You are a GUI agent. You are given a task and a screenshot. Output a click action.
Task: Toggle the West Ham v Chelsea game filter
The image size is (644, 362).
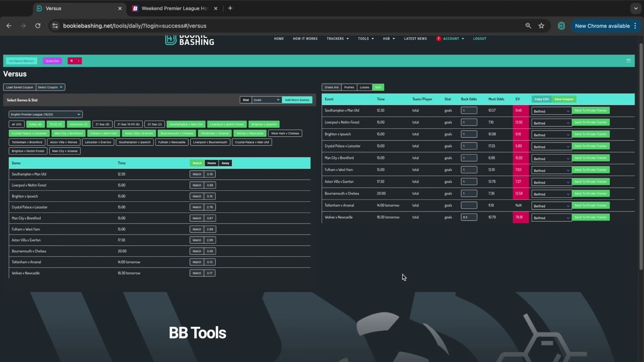(285, 133)
